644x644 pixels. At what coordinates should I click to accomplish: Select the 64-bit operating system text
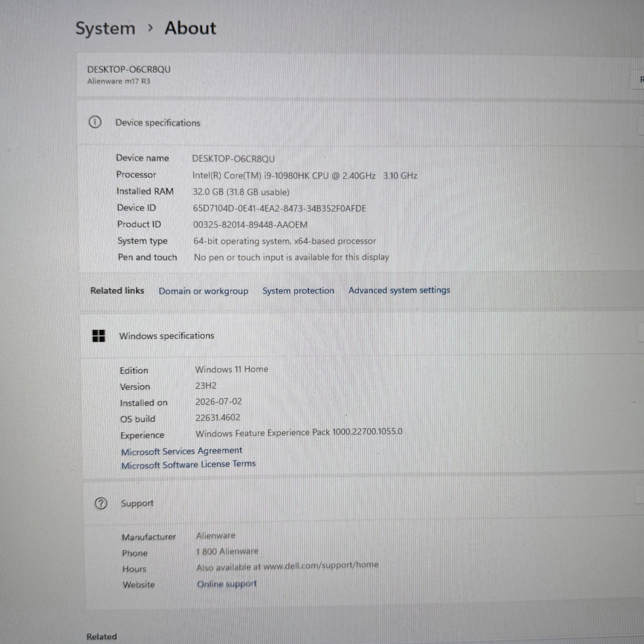click(285, 241)
